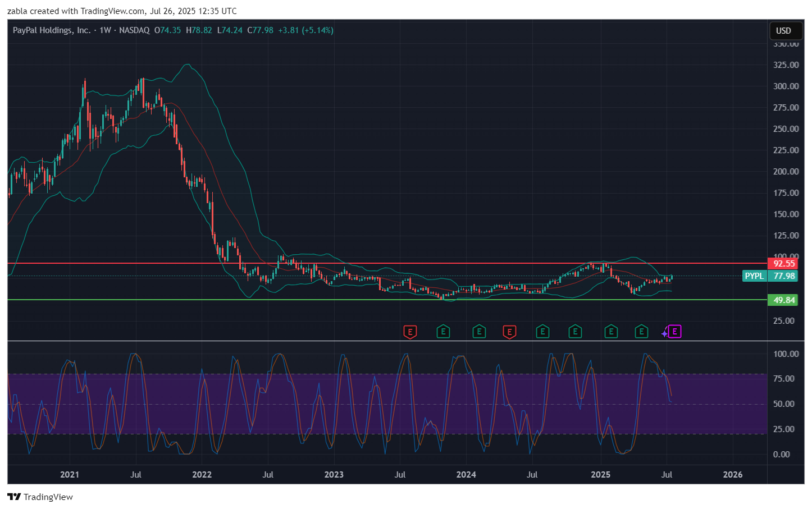Click the 1W interval in the chart header
The image size is (812, 509).
pyautogui.click(x=105, y=30)
